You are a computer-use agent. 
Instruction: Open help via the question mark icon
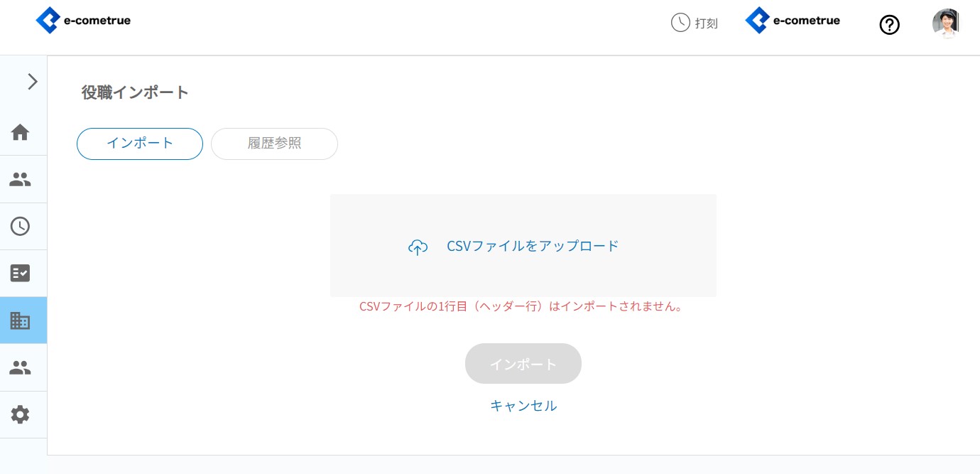[x=889, y=25]
